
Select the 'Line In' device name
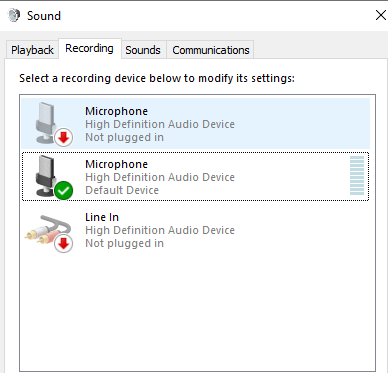[x=102, y=217]
